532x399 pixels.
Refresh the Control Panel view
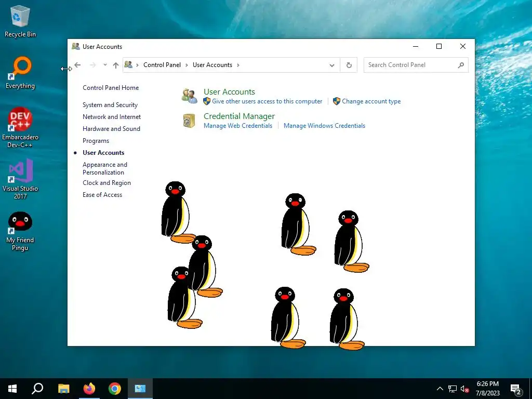[x=349, y=65]
